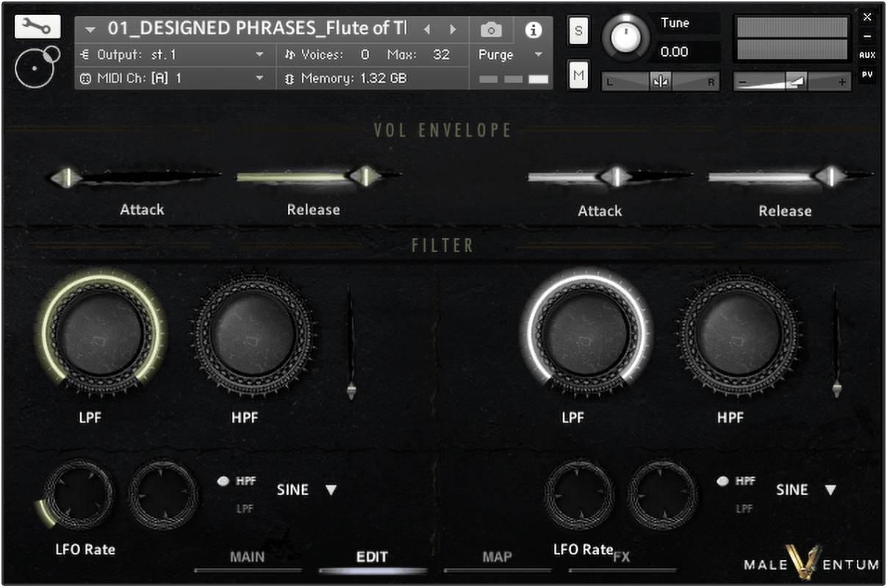Mute the instrument with M button
The width and height of the screenshot is (887, 588).
(578, 75)
